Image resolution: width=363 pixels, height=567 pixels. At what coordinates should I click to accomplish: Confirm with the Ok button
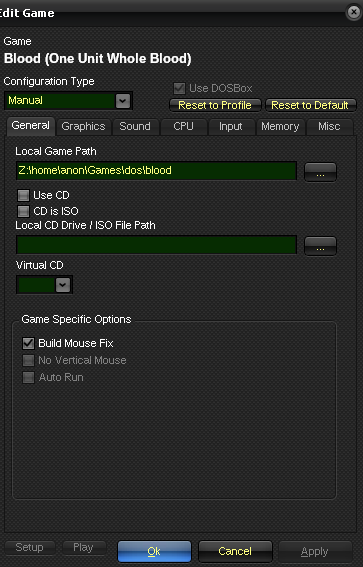point(154,551)
